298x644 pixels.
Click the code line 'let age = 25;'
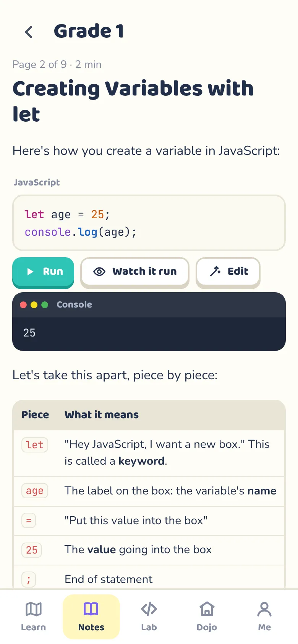click(x=67, y=214)
